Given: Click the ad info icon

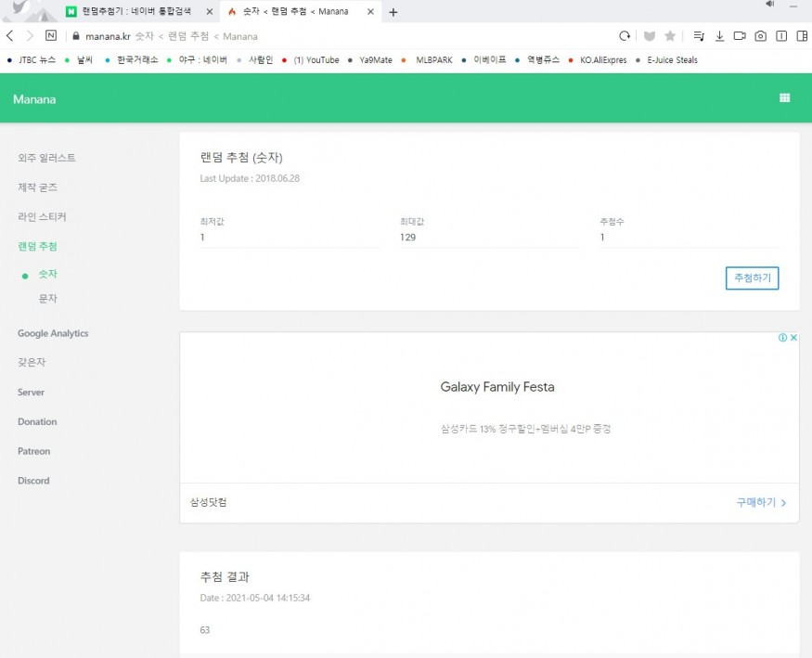Looking at the screenshot, I should point(783,338).
